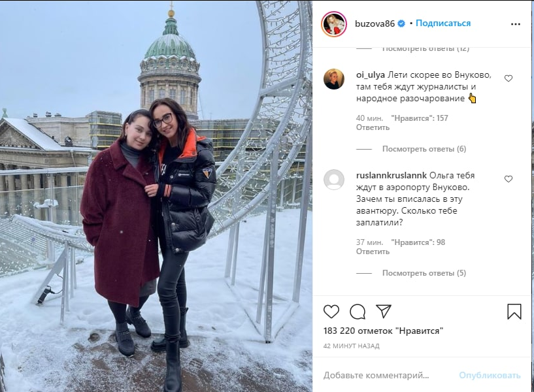Click the verified badge next to buzova86

(x=401, y=24)
